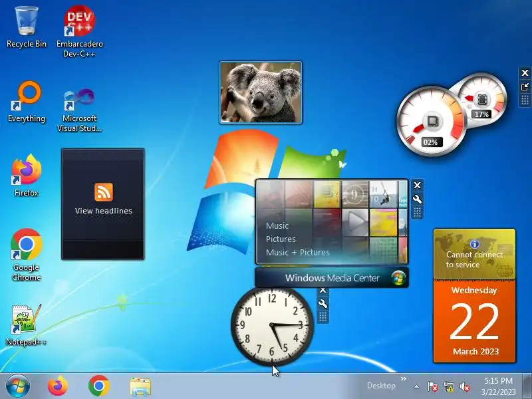Expand the Desktop toolbar chevron
532x399 pixels.
tap(404, 378)
